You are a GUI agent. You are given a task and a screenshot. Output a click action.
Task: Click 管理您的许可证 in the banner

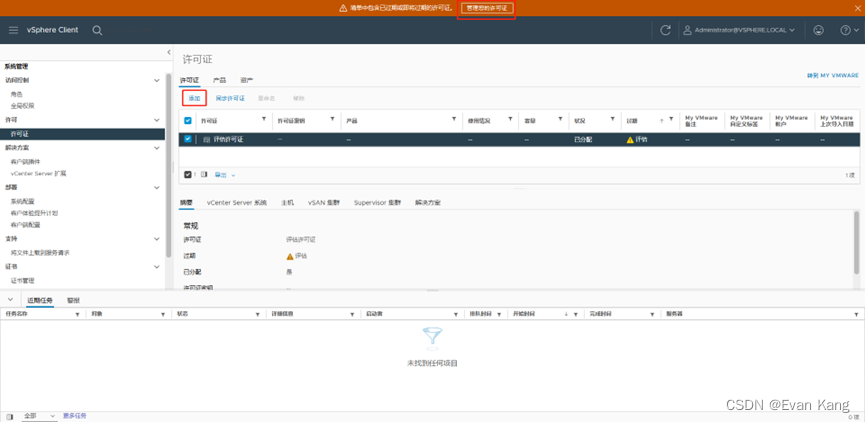point(486,8)
